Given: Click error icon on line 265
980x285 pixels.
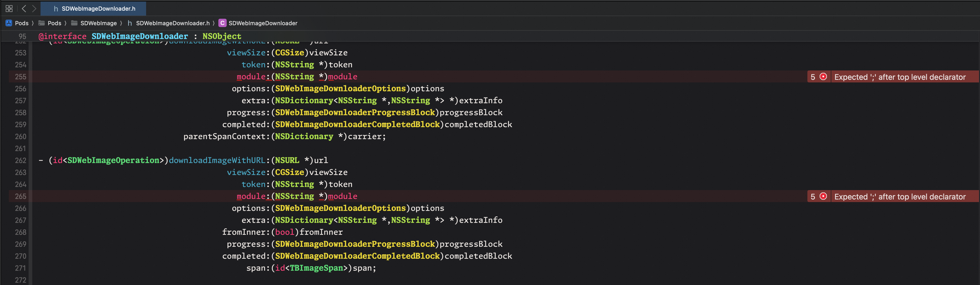Looking at the screenshot, I should (823, 196).
